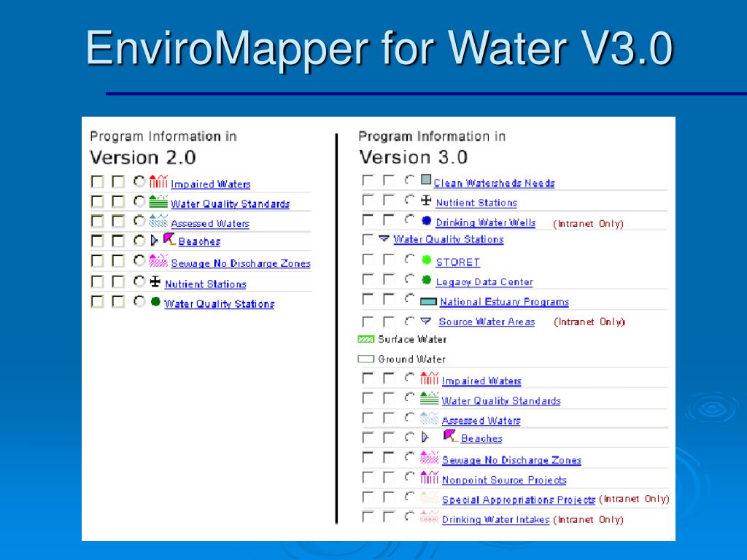The width and height of the screenshot is (747, 560).
Task: Open the STORET link
Action: [x=458, y=262]
